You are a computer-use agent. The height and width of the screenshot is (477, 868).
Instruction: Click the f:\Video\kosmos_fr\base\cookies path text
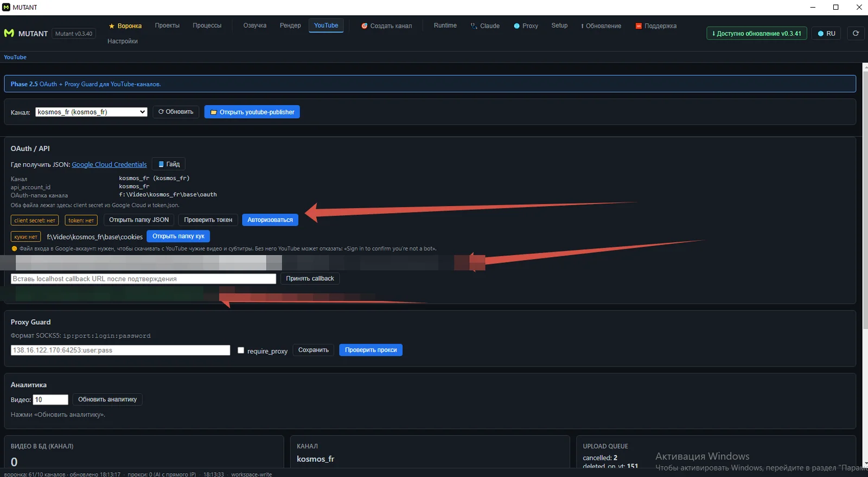pos(95,237)
